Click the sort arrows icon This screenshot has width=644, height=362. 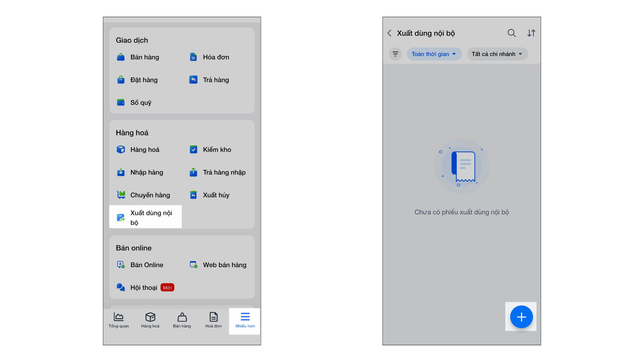[x=531, y=33]
